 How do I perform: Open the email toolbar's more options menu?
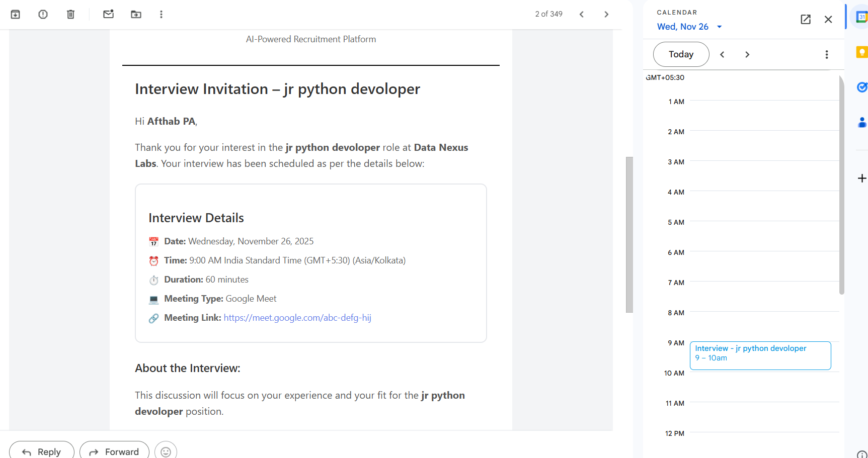[x=161, y=14]
